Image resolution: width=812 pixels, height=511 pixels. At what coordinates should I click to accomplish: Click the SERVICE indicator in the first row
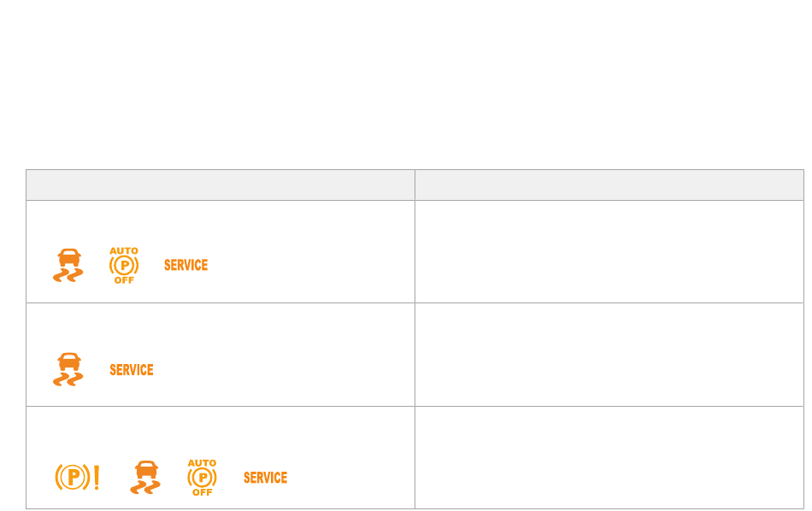186,265
